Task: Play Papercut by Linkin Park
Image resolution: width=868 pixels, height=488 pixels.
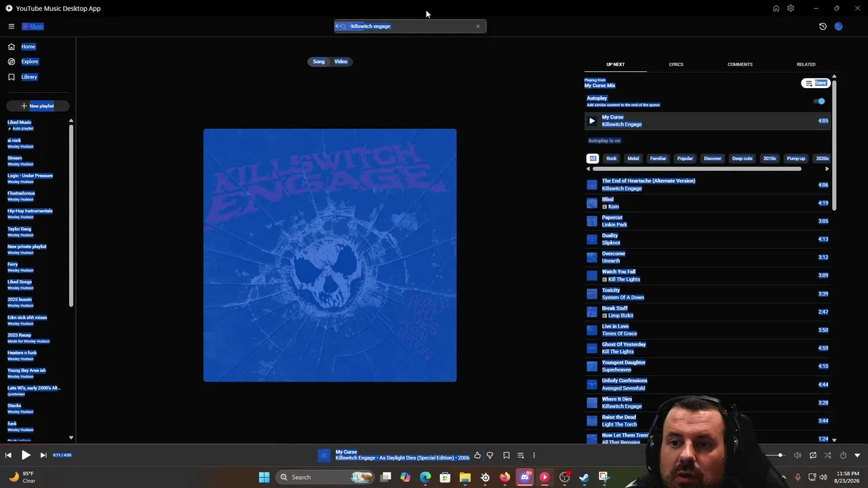Action: click(x=708, y=221)
